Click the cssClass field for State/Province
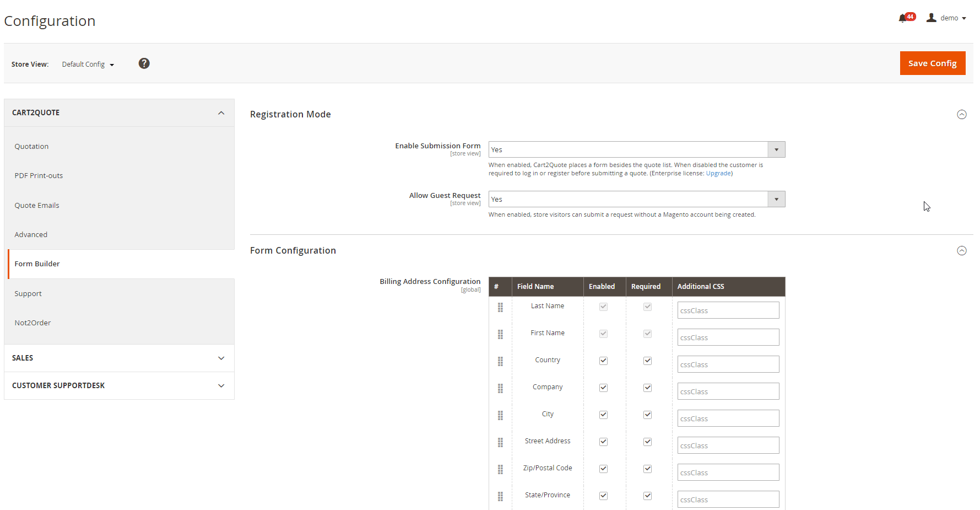980x510 pixels. (728, 499)
